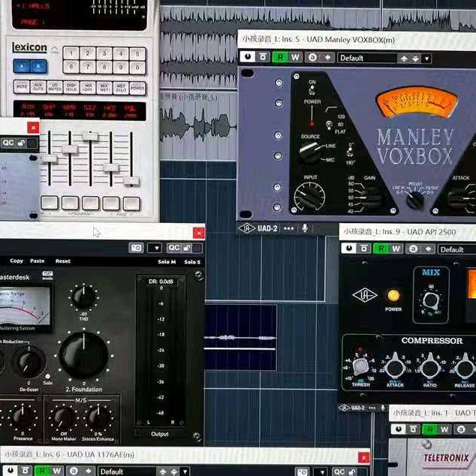
Task: Click the large Foundation knob in Masterdesk
Action: click(83, 354)
